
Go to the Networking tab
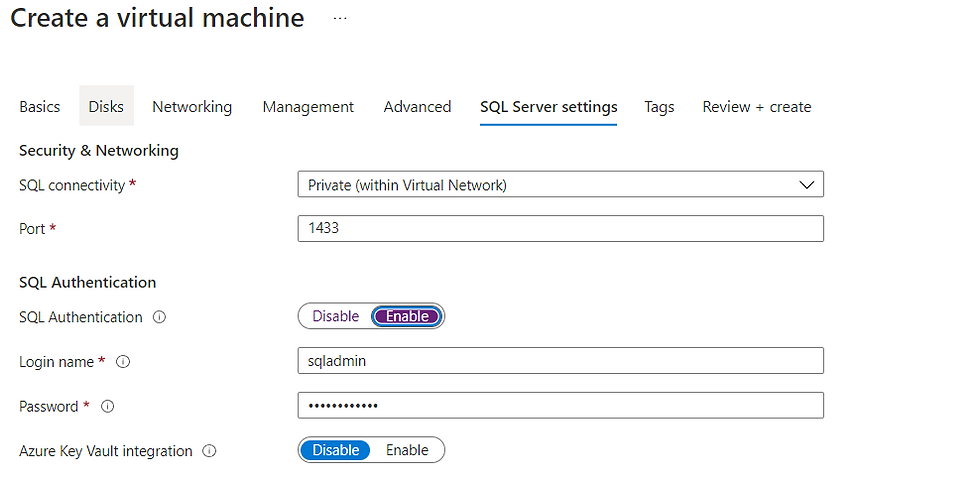pyautogui.click(x=192, y=107)
